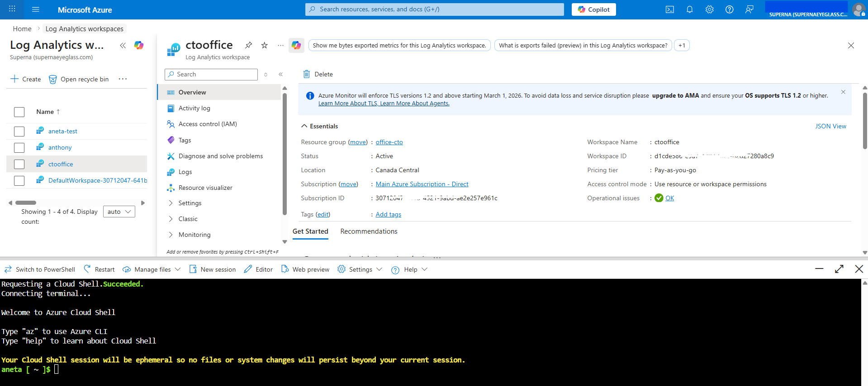
Task: Open Web preview in Cloud Shell
Action: (x=305, y=269)
